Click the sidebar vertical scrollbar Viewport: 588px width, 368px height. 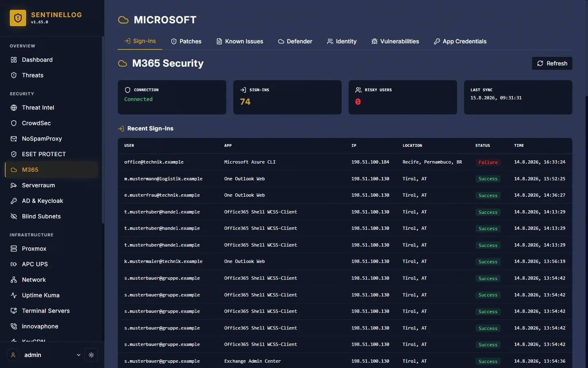click(103, 130)
